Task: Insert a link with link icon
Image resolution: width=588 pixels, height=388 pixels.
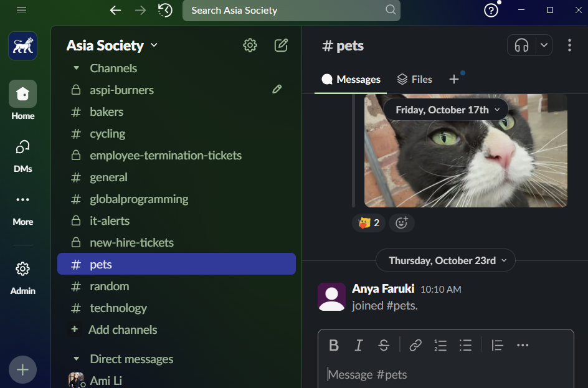Action: (415, 345)
